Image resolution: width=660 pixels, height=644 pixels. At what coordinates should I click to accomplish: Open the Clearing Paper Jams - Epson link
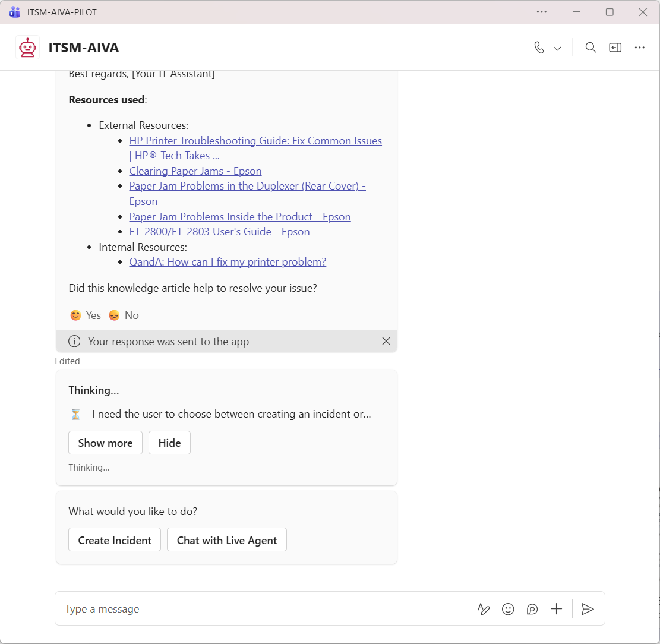(x=195, y=171)
